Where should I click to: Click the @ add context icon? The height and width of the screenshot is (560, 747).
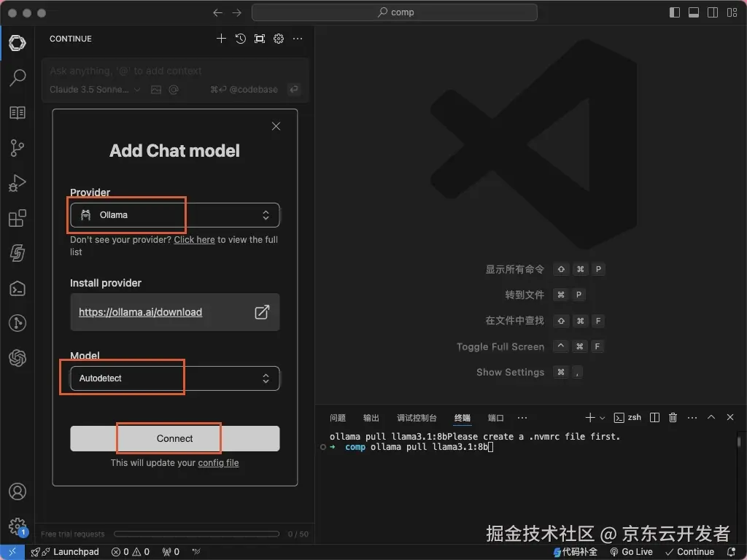point(174,90)
